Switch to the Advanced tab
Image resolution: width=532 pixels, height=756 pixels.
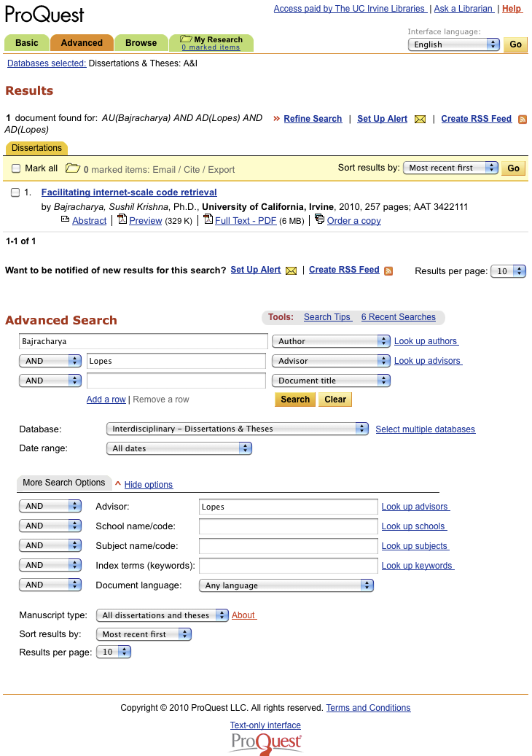[82, 43]
